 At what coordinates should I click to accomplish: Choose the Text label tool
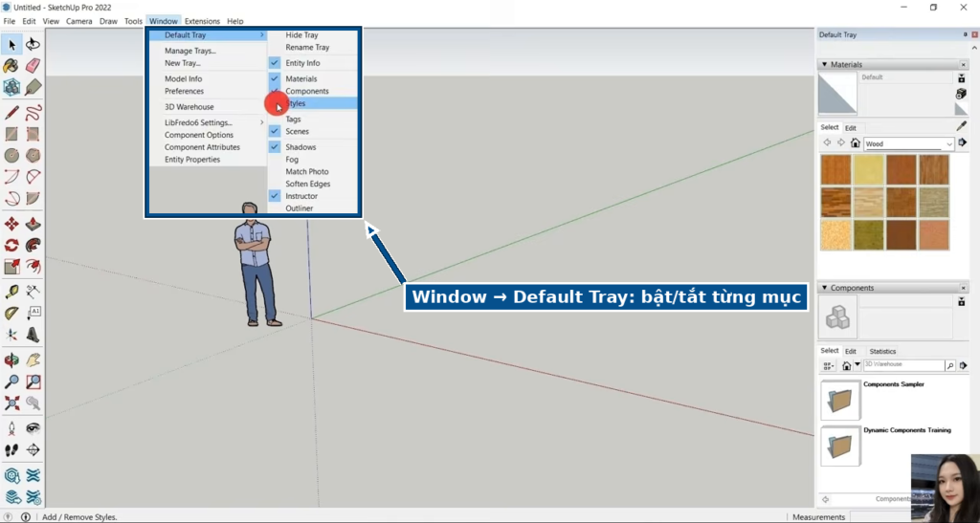click(33, 314)
